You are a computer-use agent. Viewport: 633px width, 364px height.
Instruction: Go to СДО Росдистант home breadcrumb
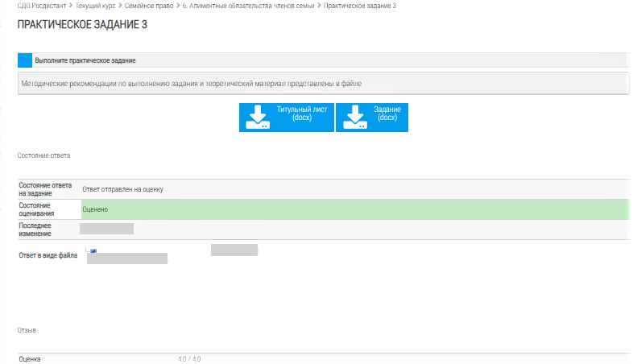tap(42, 6)
